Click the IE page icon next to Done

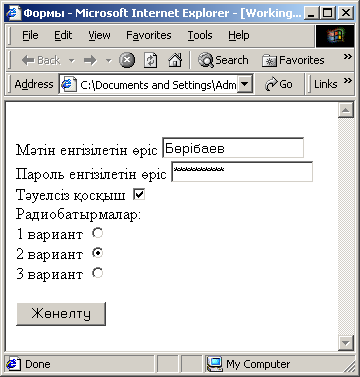click(x=14, y=364)
